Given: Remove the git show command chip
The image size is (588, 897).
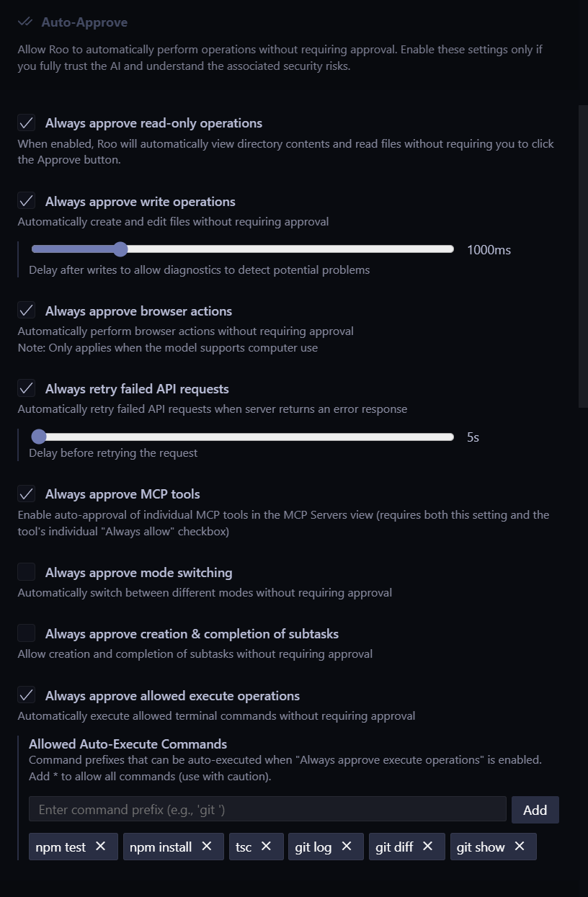Looking at the screenshot, I should click(520, 847).
